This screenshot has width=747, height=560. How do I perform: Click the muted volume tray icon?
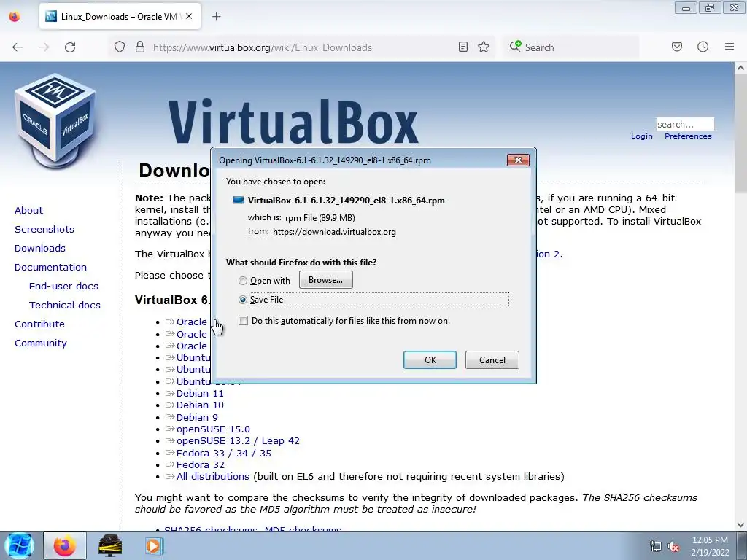pyautogui.click(x=673, y=547)
